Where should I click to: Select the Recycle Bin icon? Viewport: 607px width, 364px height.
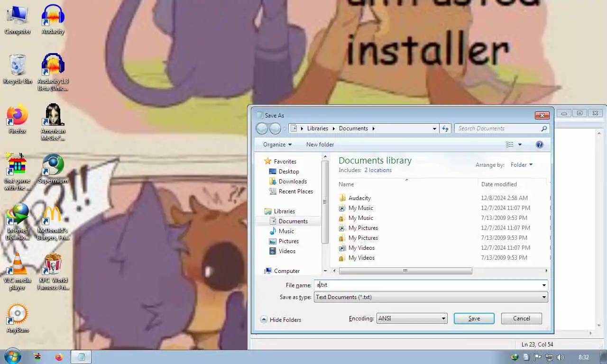(18, 69)
